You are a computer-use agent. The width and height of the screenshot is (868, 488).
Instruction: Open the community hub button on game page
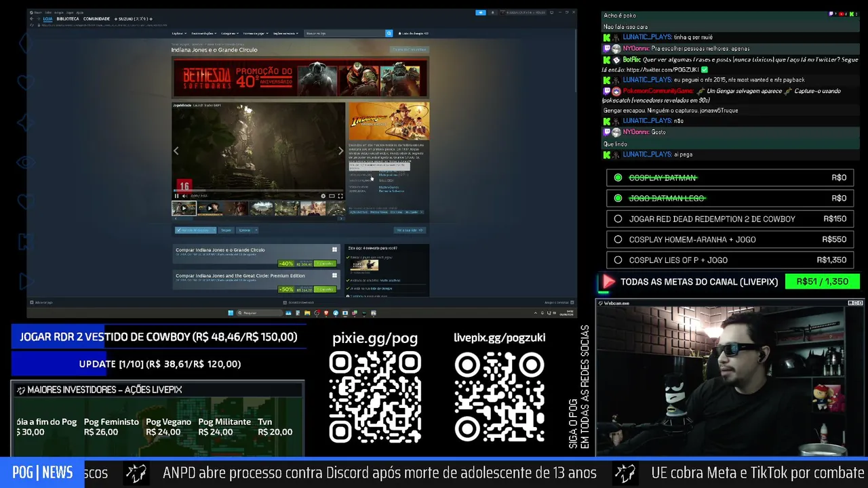click(410, 49)
